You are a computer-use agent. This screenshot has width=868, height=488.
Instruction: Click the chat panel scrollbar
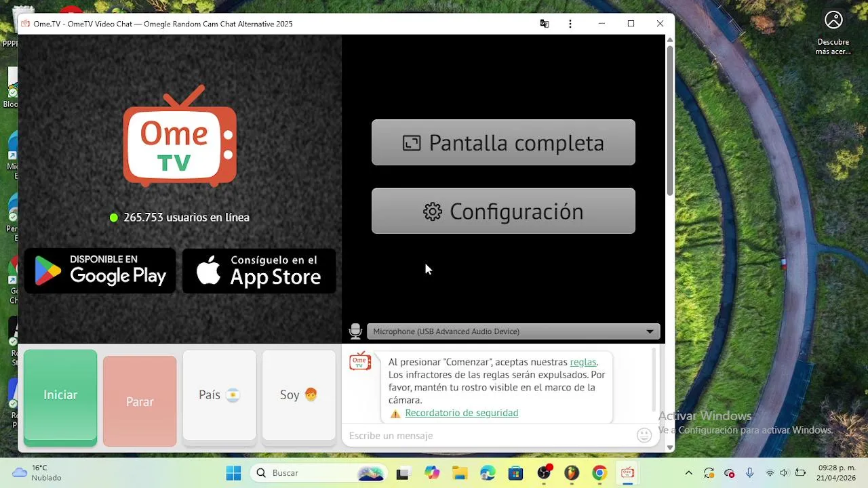tap(654, 380)
